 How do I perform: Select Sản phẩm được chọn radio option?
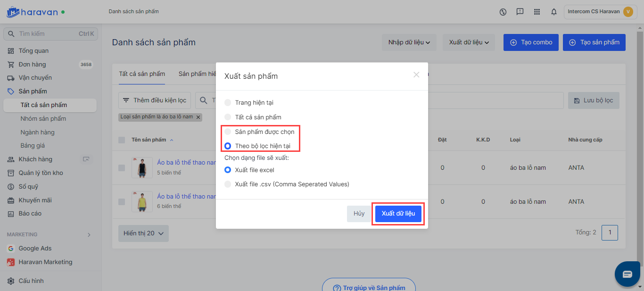[x=228, y=132]
